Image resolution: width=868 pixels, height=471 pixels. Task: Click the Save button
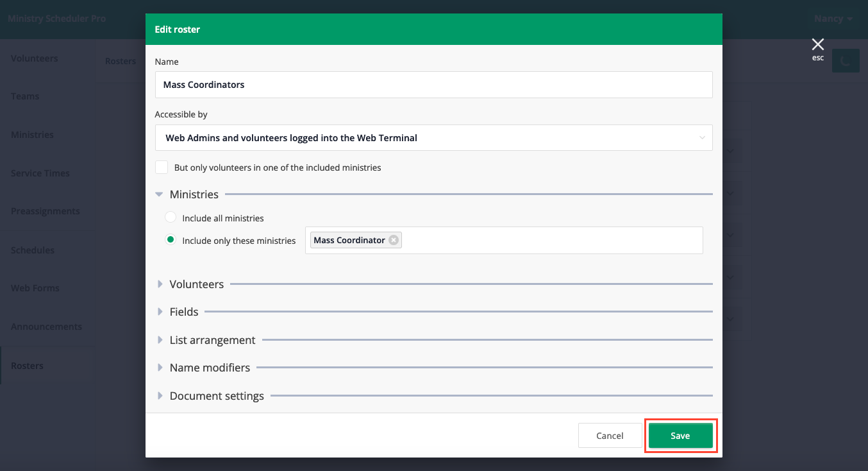pyautogui.click(x=680, y=436)
